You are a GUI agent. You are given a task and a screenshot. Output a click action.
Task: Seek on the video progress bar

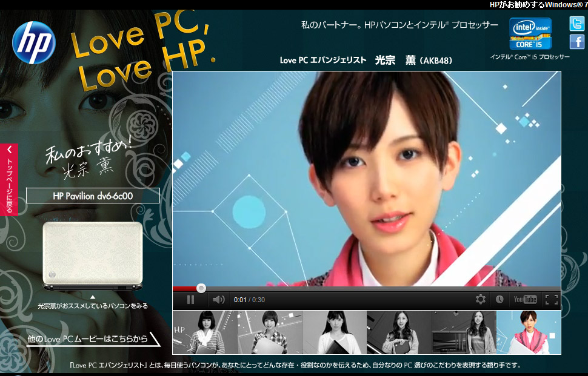[364, 288]
